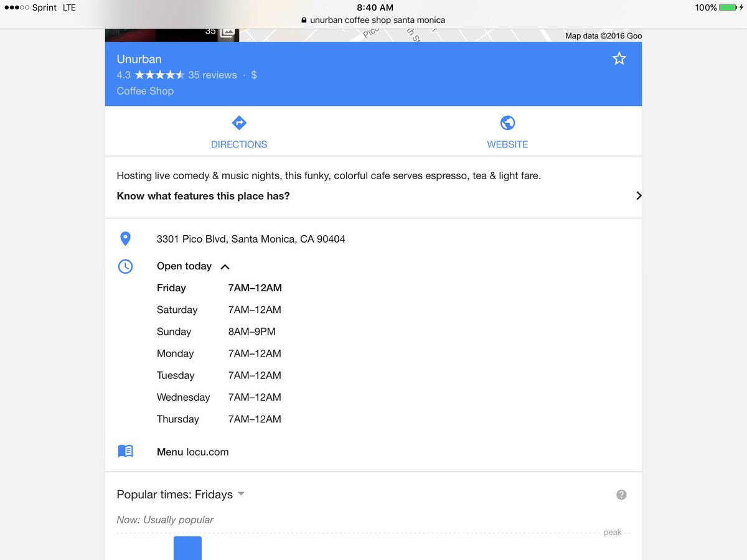This screenshot has width=747, height=560.
Task: Tap the blue location pin icon
Action: point(125,239)
